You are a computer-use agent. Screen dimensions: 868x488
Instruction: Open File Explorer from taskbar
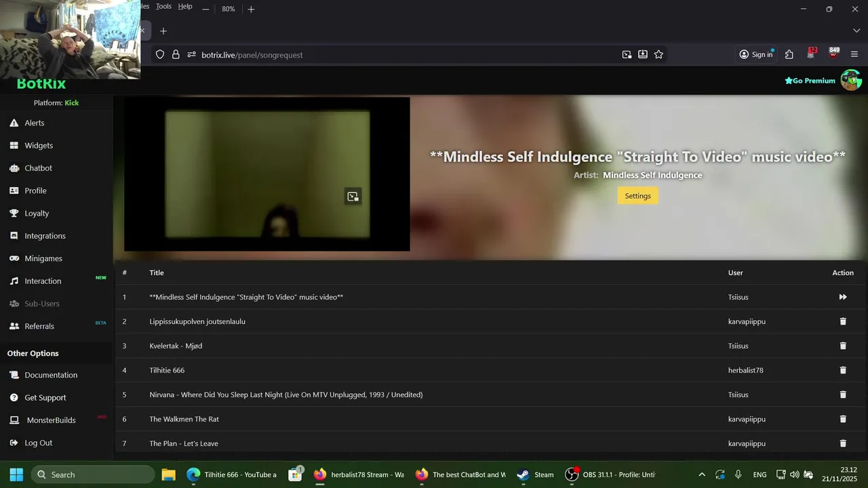click(168, 474)
